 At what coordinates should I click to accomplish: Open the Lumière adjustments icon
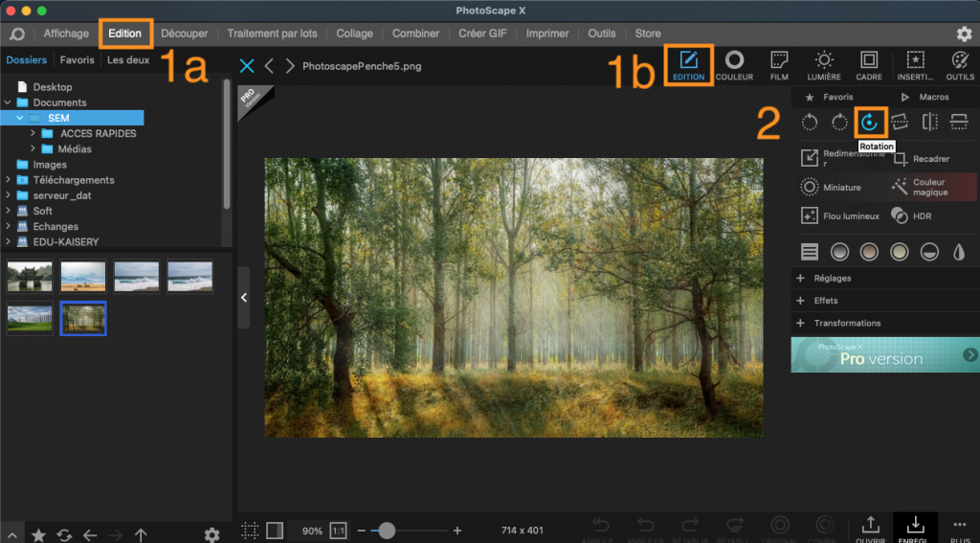(824, 66)
